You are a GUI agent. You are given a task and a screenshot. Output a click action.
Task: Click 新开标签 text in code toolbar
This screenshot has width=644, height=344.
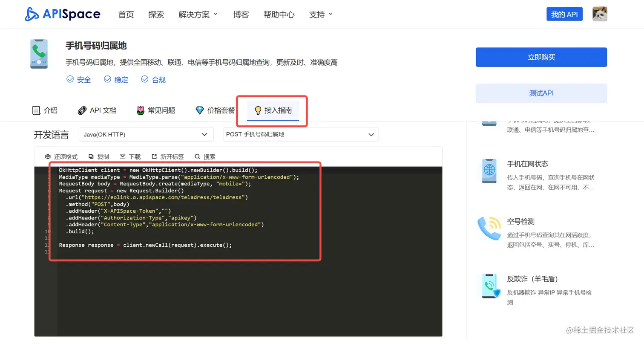(172, 157)
